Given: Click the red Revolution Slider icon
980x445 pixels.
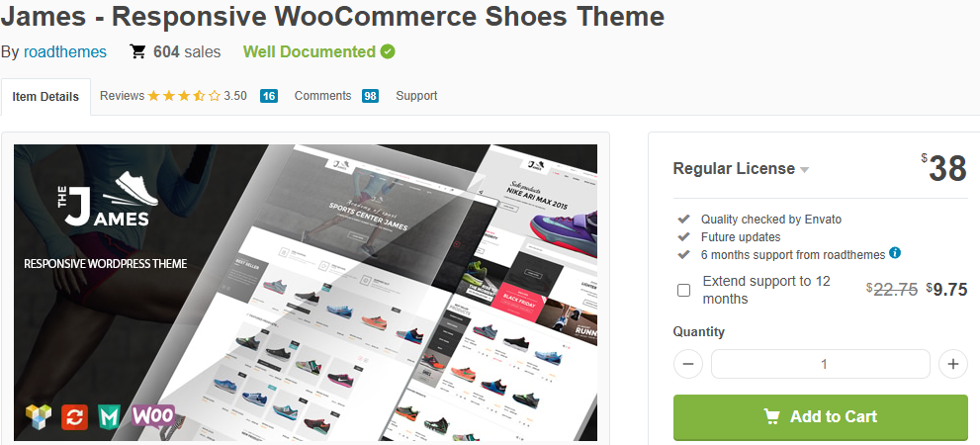Looking at the screenshot, I should [x=74, y=417].
